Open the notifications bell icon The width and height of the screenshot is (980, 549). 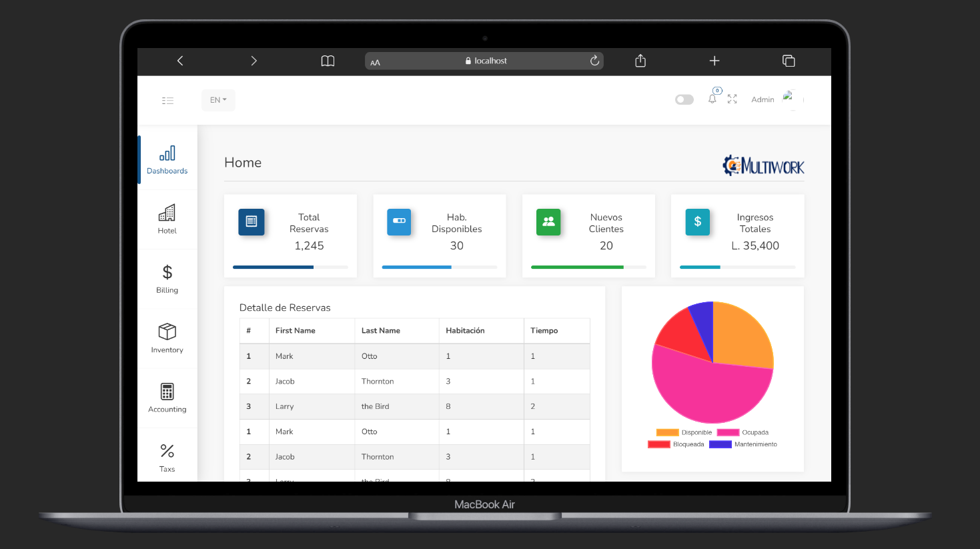pos(712,99)
